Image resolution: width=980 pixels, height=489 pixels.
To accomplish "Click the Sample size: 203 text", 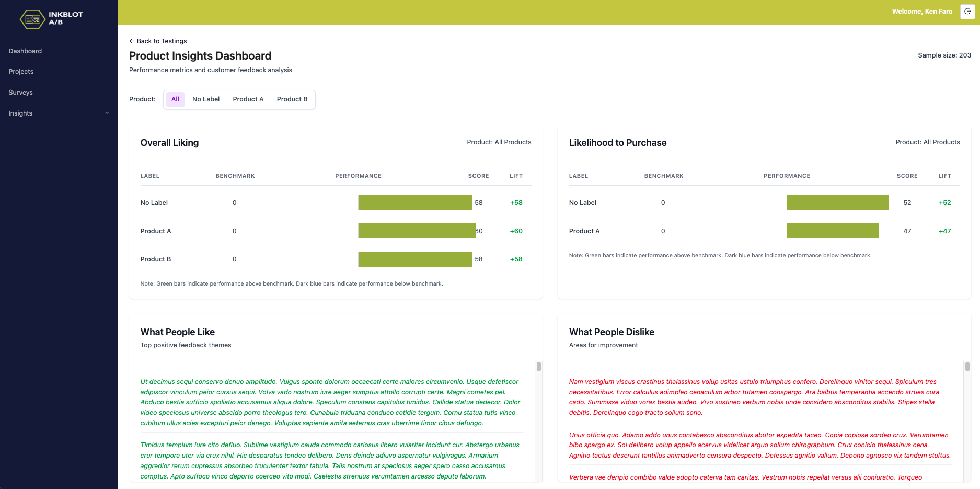I will [x=944, y=55].
